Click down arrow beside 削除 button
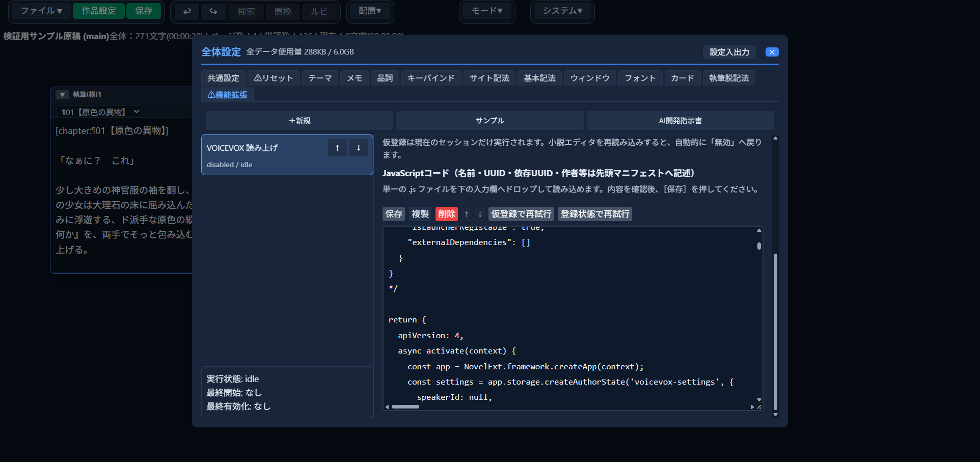Image resolution: width=980 pixels, height=462 pixels. pos(480,214)
